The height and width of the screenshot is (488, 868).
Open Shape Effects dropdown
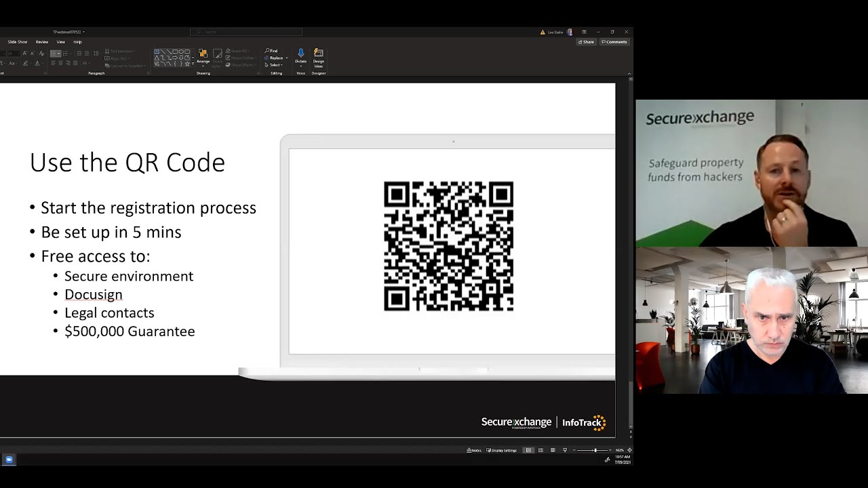point(239,65)
